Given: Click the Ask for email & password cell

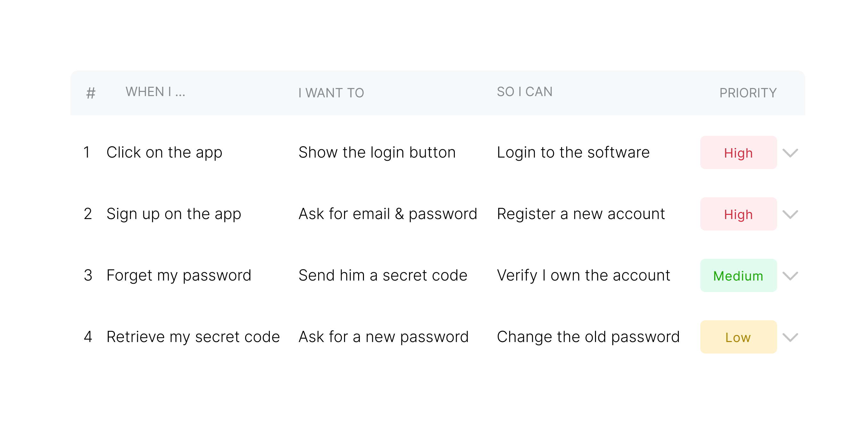Looking at the screenshot, I should click(x=388, y=214).
